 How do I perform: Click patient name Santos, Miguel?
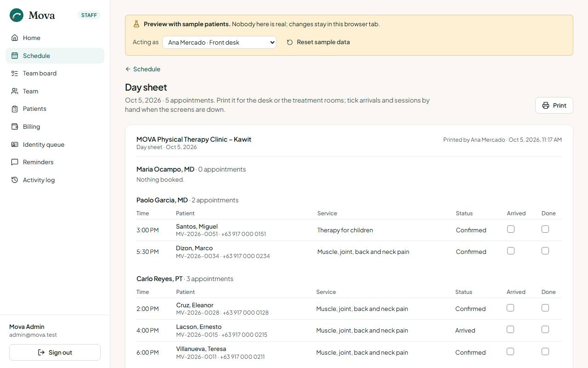(197, 226)
